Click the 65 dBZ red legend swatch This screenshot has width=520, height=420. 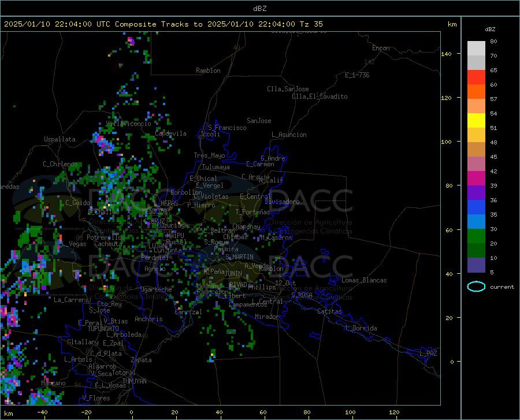pyautogui.click(x=476, y=77)
